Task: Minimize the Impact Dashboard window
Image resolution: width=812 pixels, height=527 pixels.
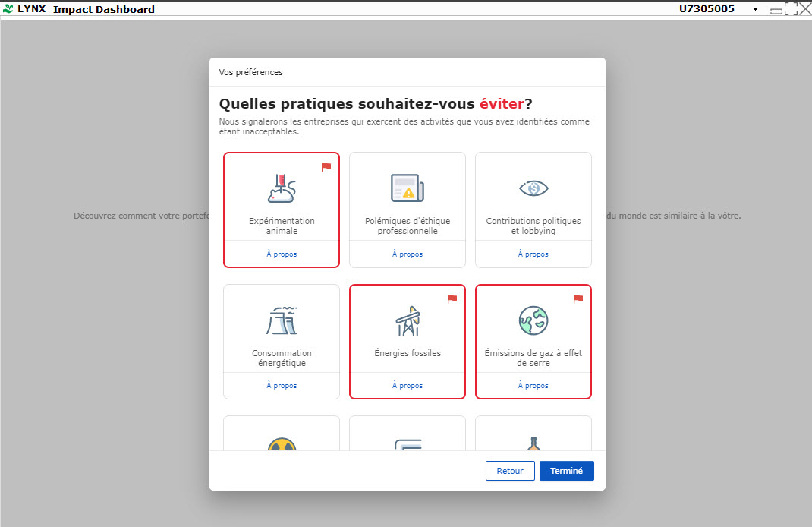Action: (x=776, y=11)
